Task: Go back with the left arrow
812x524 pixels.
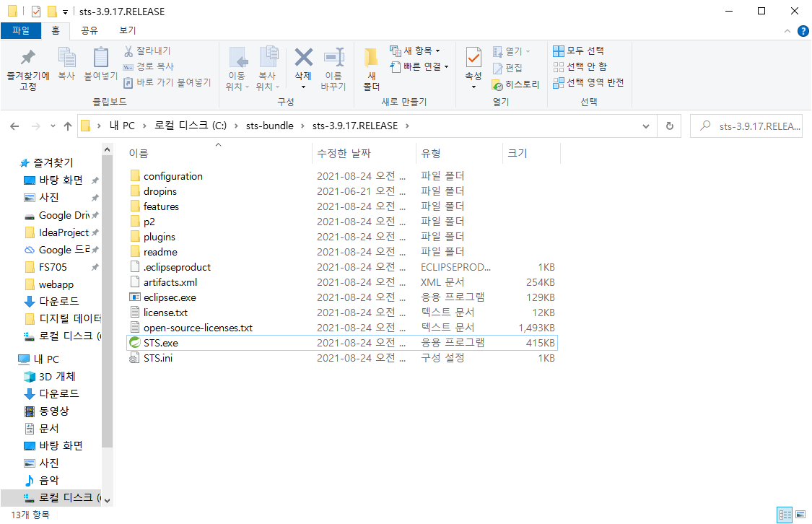Action: (14, 126)
